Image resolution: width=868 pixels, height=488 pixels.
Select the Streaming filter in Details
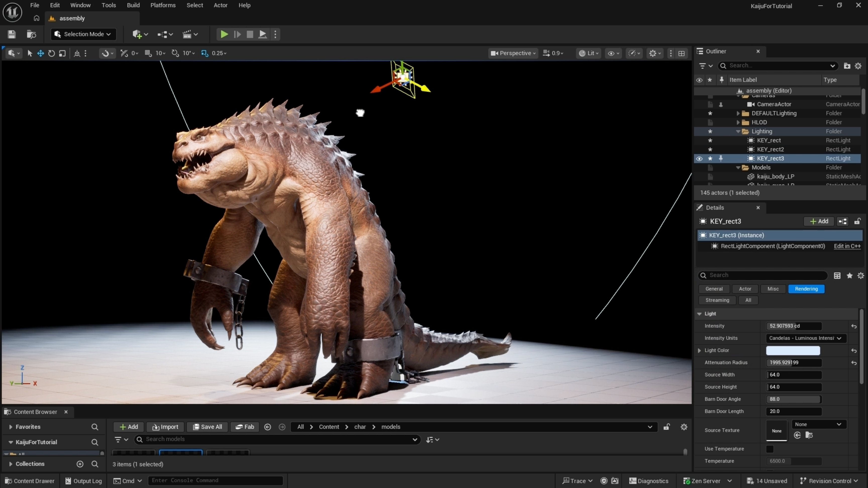pos(717,300)
